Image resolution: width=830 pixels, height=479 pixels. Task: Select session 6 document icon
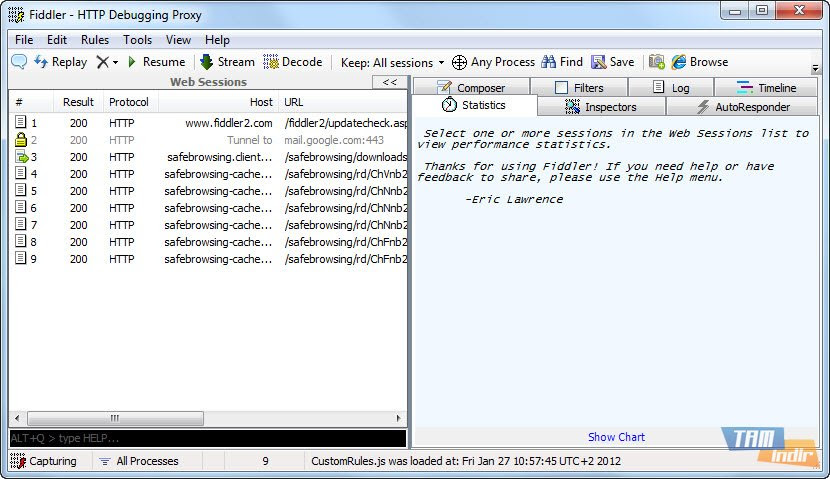coord(20,207)
